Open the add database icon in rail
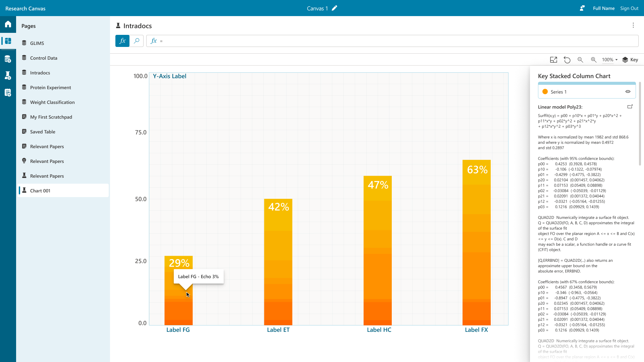Viewport: 644px width, 362px height. (8, 59)
